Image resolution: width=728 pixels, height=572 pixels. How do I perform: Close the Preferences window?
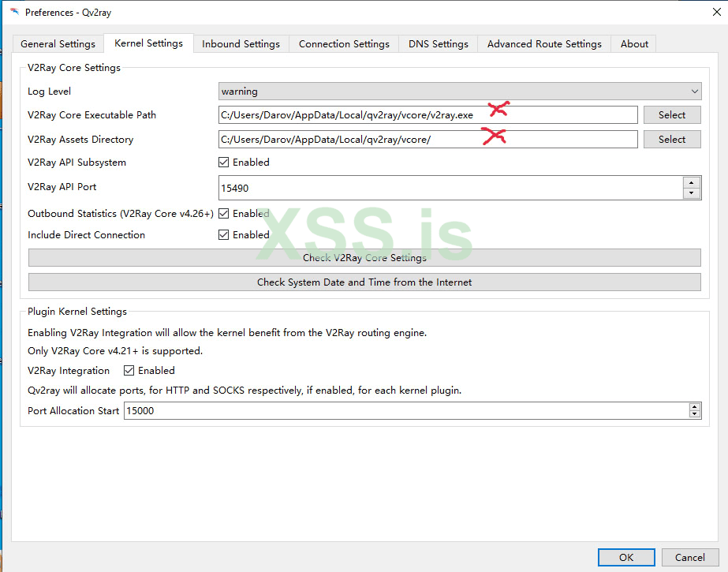pyautogui.click(x=716, y=12)
